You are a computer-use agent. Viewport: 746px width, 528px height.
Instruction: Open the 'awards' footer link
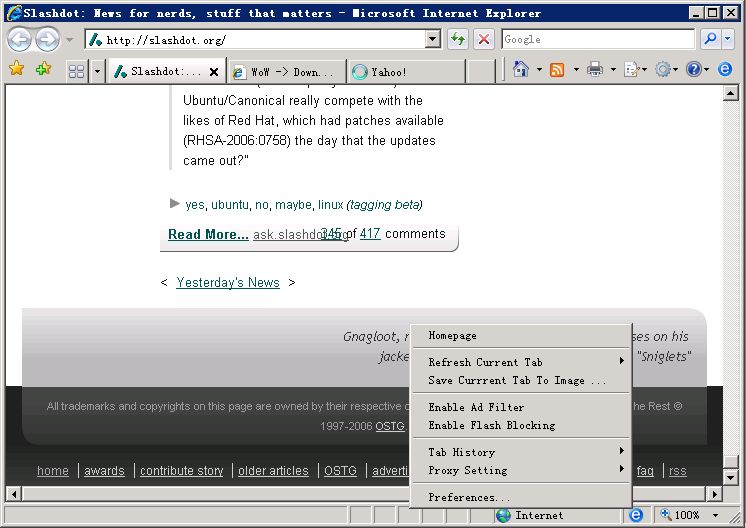click(x=104, y=470)
